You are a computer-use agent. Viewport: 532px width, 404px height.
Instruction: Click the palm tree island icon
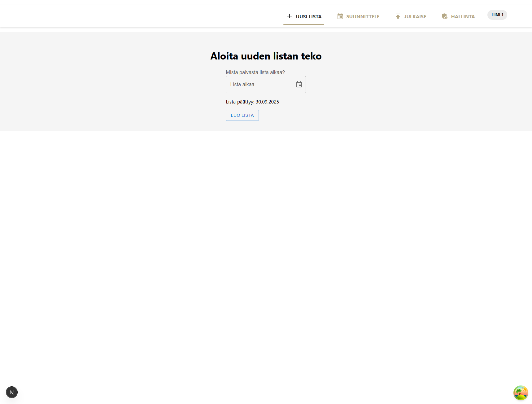click(521, 393)
